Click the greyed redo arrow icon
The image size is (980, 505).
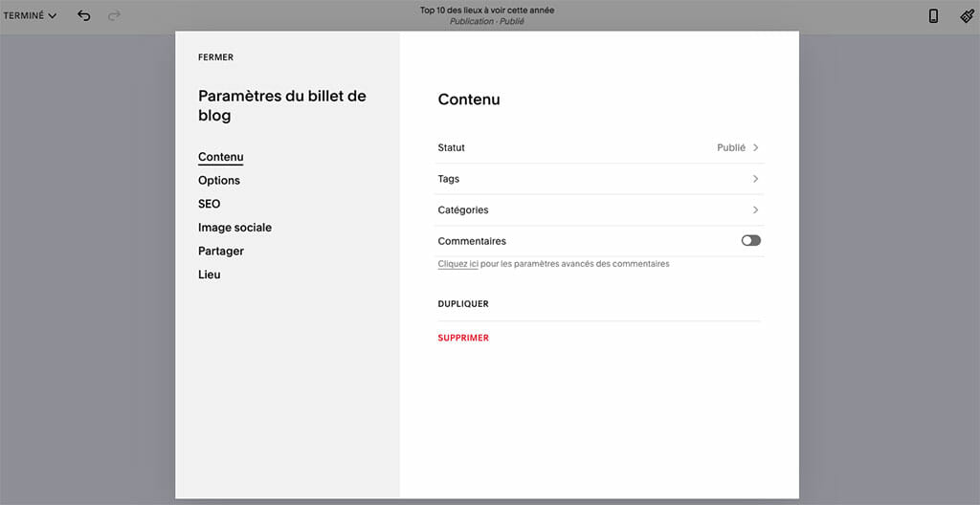point(114,15)
